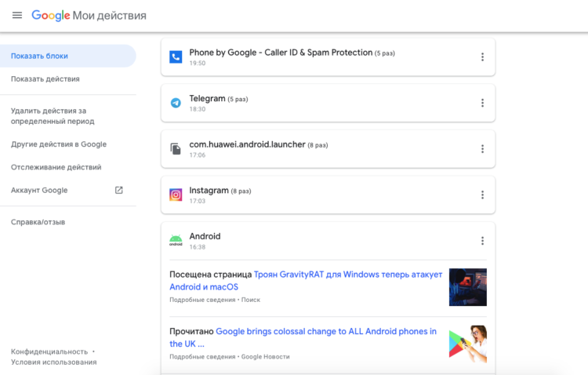
Task: Click the 17:03 timestamp under Instagram
Action: click(x=198, y=201)
